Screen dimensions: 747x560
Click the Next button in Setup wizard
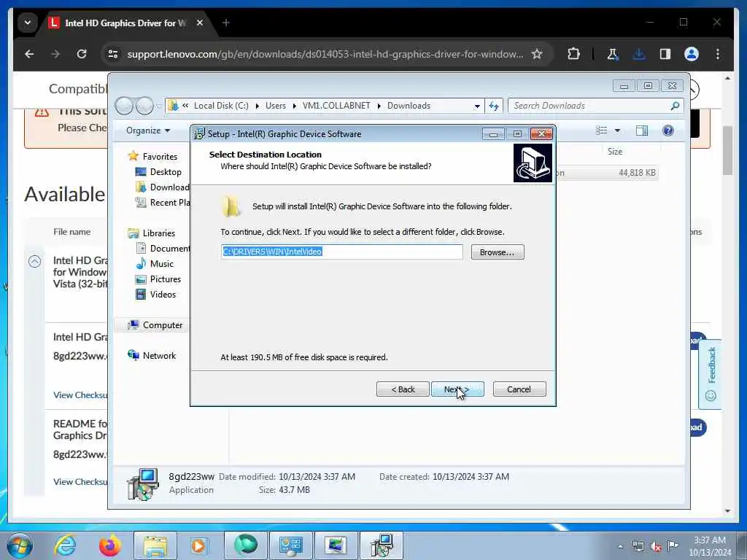[457, 389]
